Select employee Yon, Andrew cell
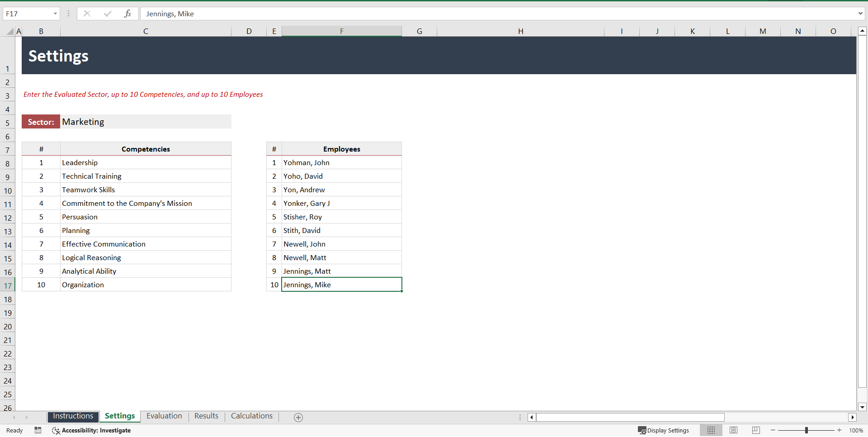 point(341,190)
